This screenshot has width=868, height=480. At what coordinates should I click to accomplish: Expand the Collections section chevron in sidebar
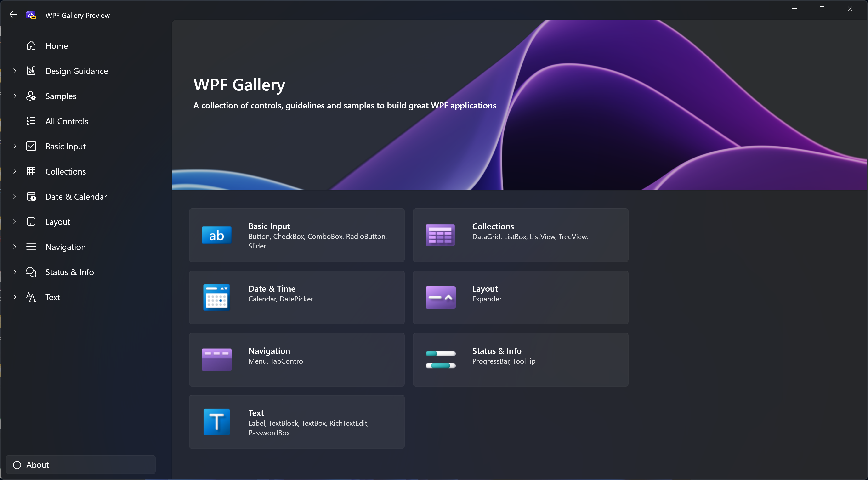(x=15, y=171)
